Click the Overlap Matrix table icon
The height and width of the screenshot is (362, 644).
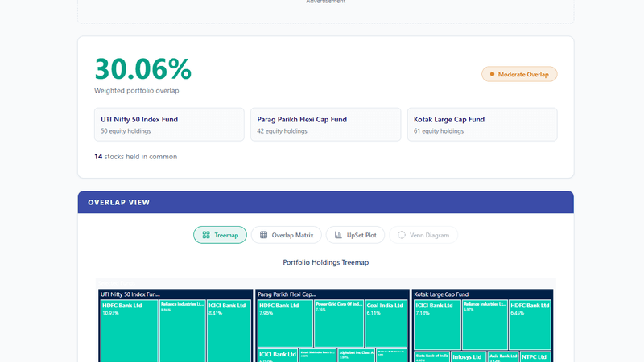(264, 235)
